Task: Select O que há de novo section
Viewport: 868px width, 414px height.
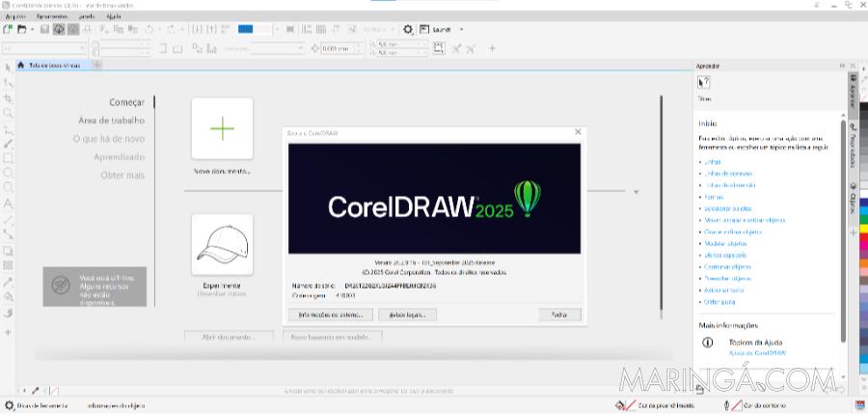Action: click(109, 139)
